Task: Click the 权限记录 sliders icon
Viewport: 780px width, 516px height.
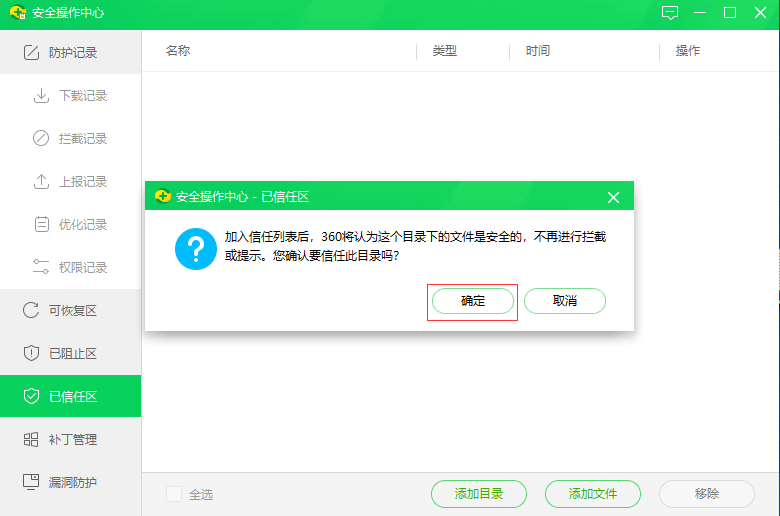Action: tap(41, 268)
